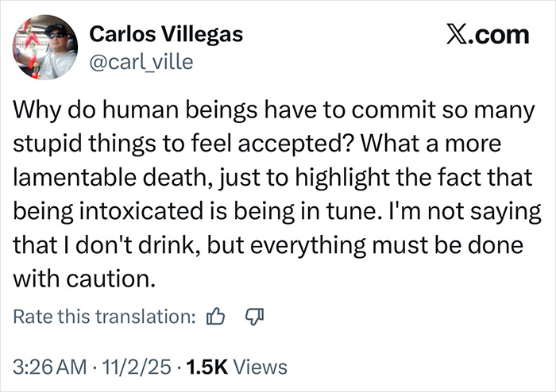Click the X logo beside .com

click(x=450, y=35)
